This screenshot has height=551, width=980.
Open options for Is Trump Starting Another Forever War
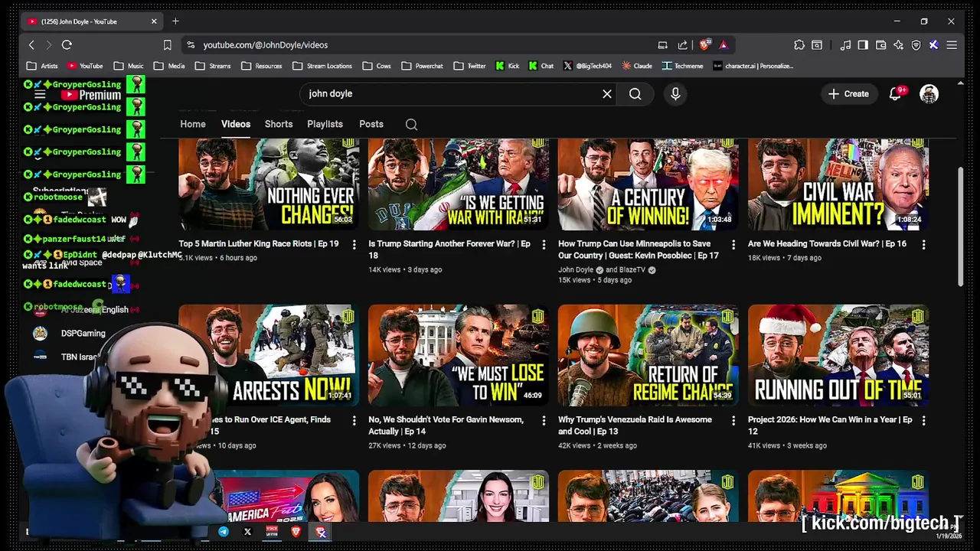544,245
